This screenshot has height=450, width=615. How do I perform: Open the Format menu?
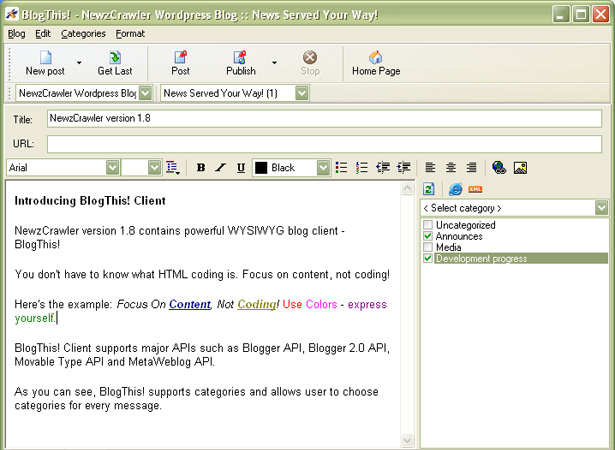point(130,33)
